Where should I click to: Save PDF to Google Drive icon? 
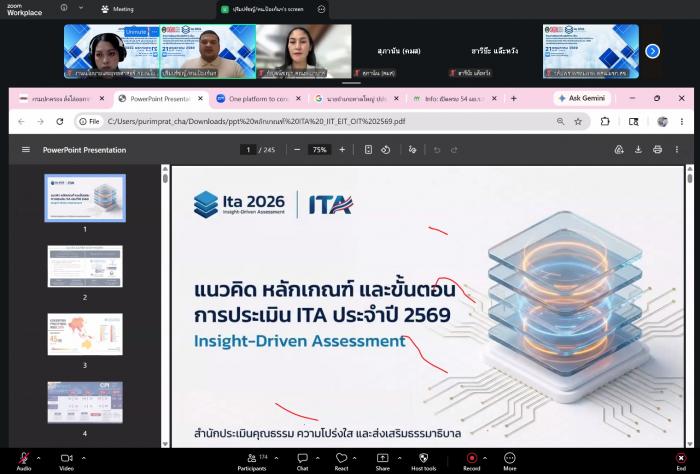[619, 150]
